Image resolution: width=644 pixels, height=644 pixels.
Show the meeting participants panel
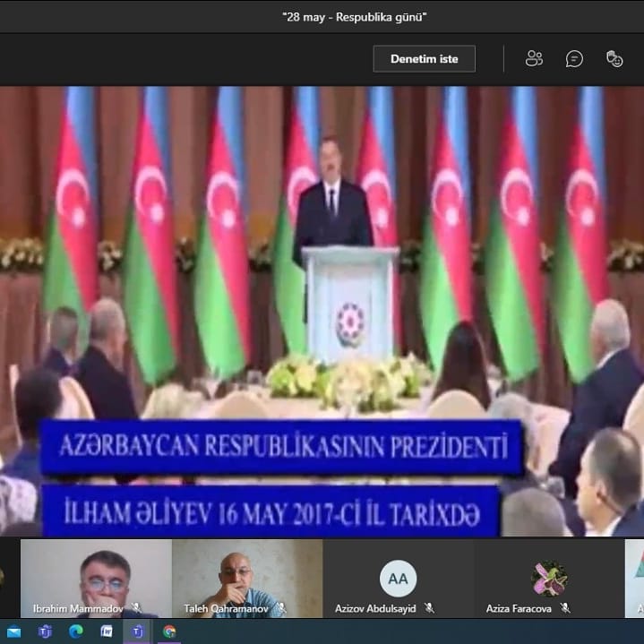[535, 59]
